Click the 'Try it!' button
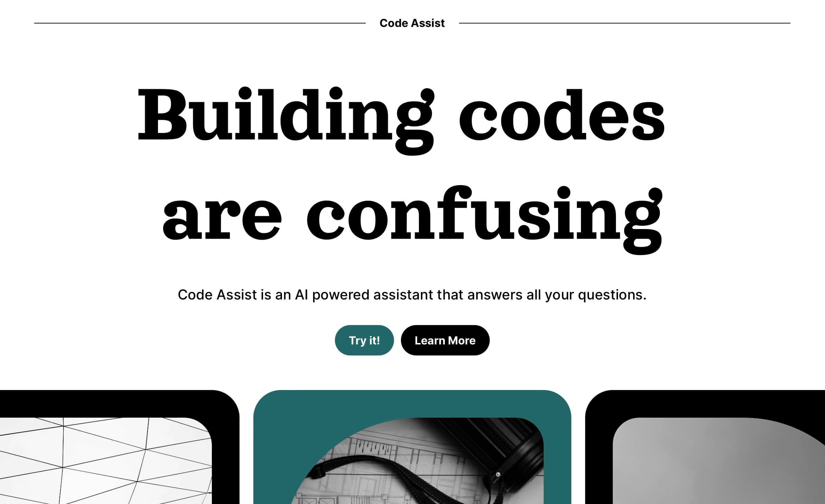The height and width of the screenshot is (504, 825). (x=364, y=340)
